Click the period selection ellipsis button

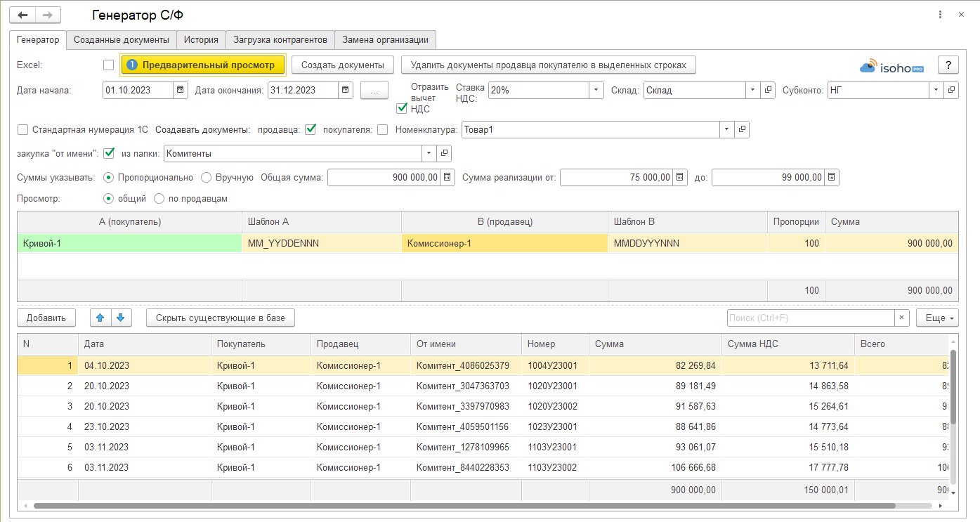click(x=374, y=90)
